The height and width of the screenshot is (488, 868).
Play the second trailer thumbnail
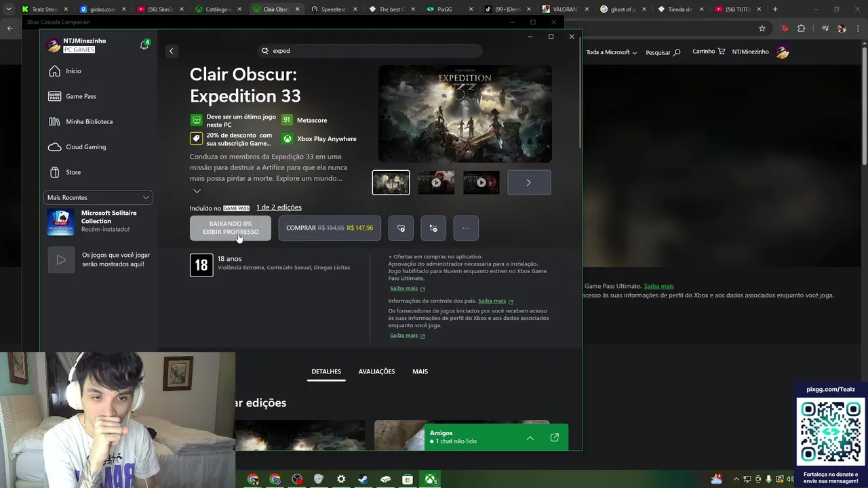pos(436,182)
